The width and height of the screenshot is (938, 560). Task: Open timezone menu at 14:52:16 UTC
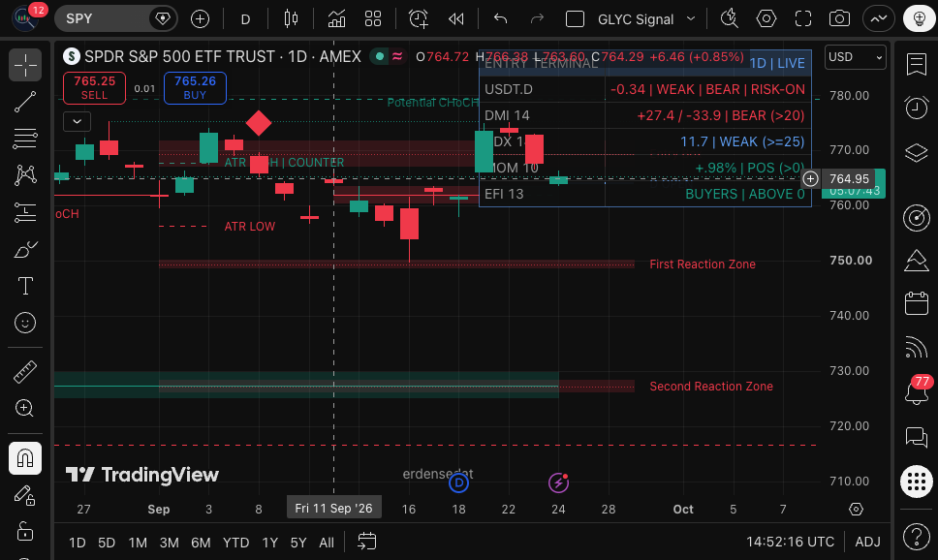tap(790, 542)
